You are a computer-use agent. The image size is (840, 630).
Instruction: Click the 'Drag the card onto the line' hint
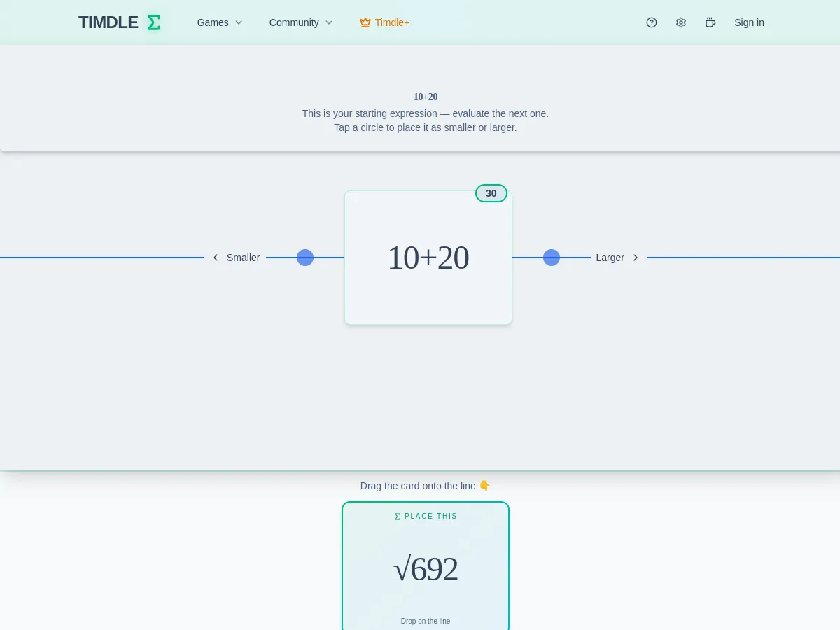pyautogui.click(x=426, y=486)
